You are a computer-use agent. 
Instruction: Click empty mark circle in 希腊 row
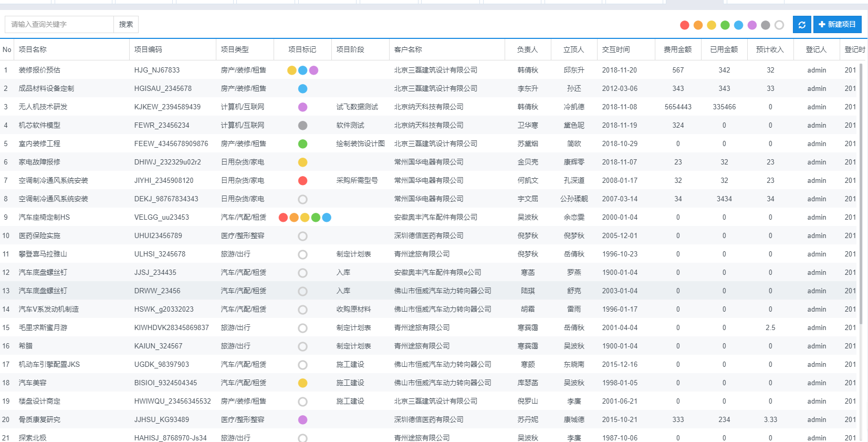(x=302, y=346)
